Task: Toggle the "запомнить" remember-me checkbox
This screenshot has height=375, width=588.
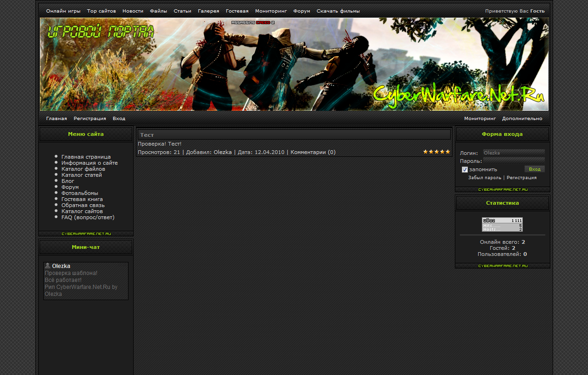Action: tap(465, 169)
